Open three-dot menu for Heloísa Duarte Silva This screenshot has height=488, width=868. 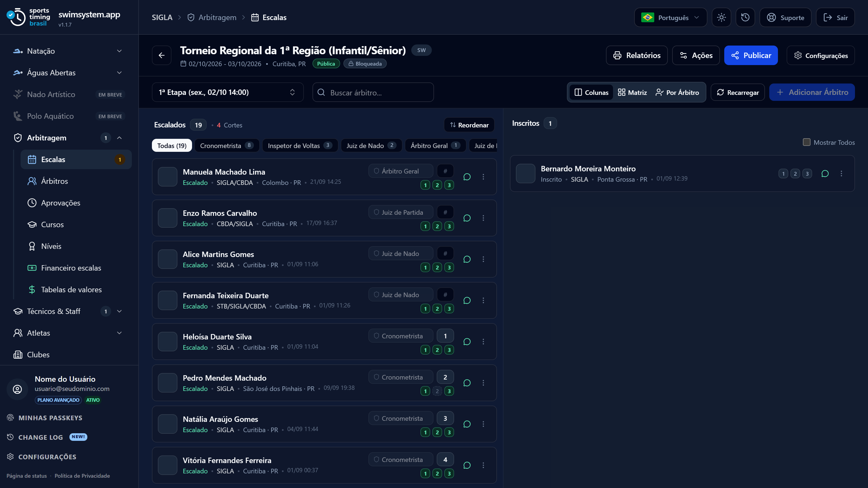[483, 342]
